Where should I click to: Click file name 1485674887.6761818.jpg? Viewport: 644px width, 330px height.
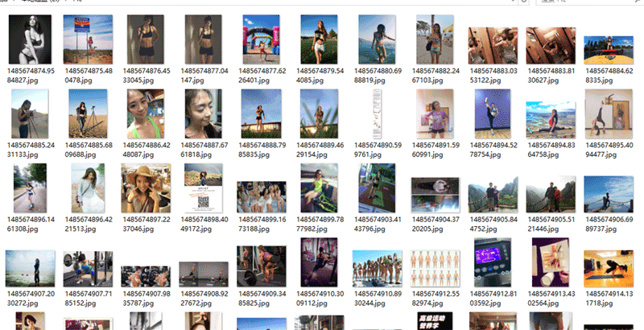pos(204,150)
